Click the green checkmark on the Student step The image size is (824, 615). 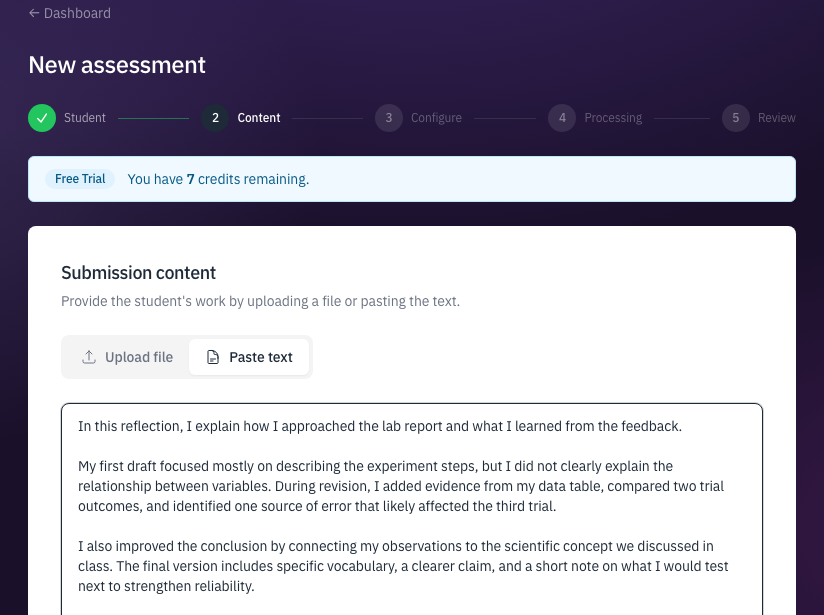pos(41,117)
